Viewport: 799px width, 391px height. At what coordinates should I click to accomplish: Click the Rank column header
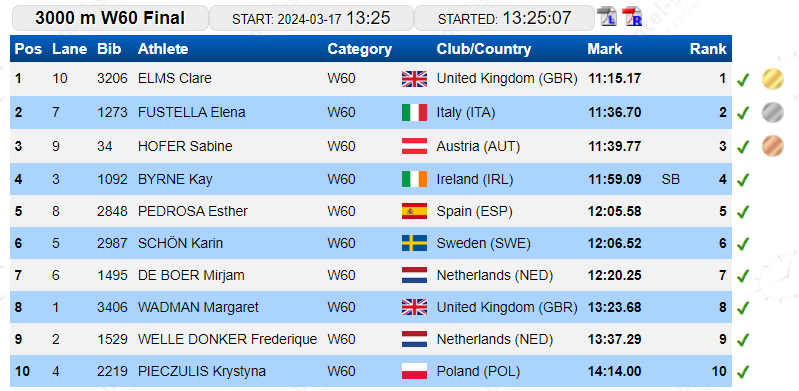[x=708, y=49]
